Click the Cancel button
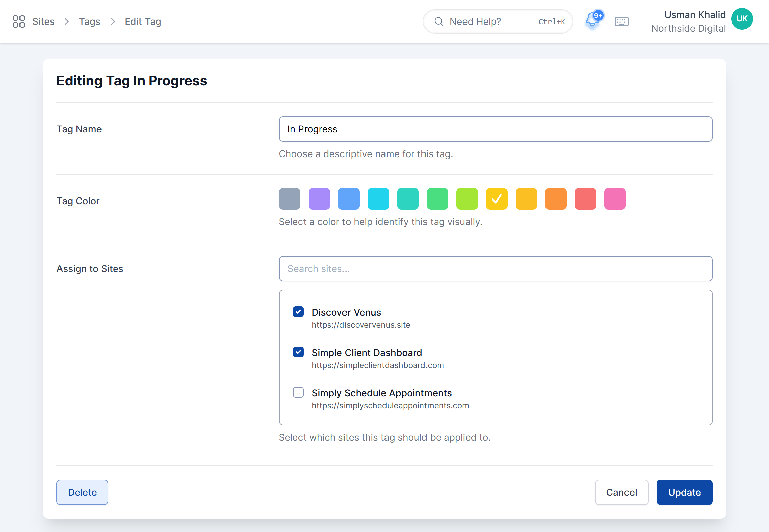Screen dimensions: 769x532 pyautogui.click(x=621, y=492)
